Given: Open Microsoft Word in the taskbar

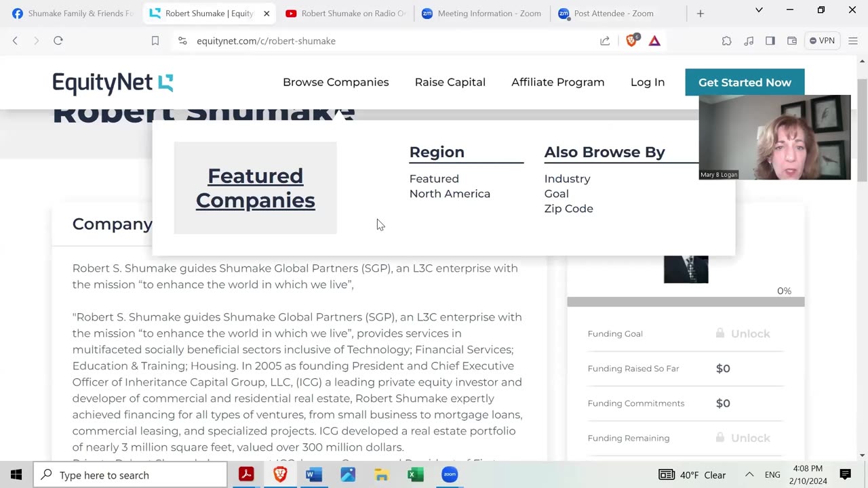Looking at the screenshot, I should pos(314,474).
